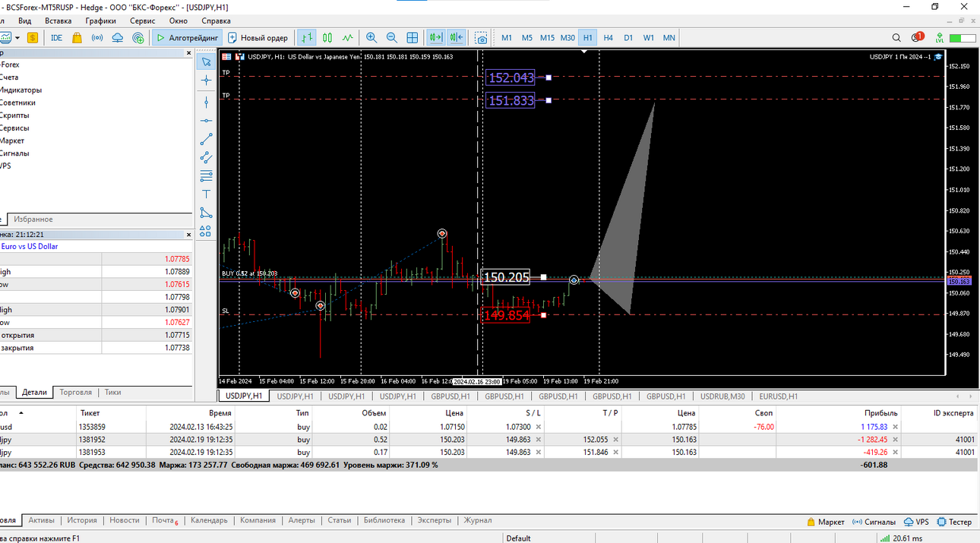Click the 150.205 entry level handle

(x=544, y=277)
